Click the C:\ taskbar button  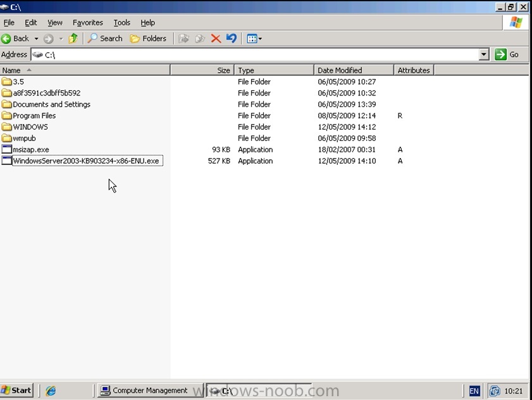click(x=259, y=391)
